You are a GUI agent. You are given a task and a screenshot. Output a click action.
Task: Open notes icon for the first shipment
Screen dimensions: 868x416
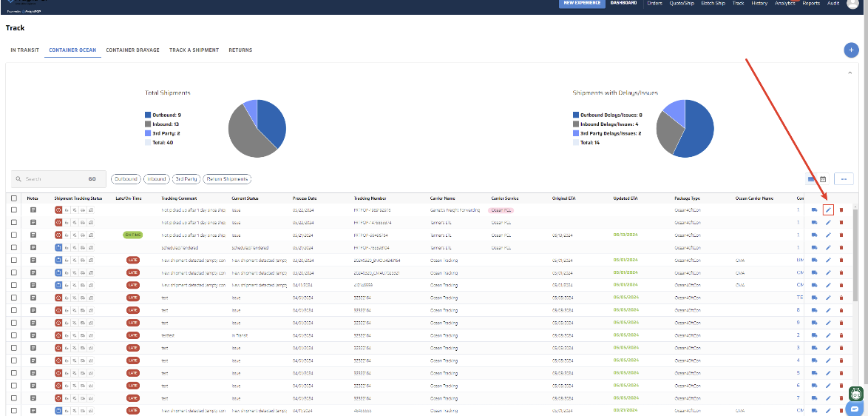[x=33, y=210]
